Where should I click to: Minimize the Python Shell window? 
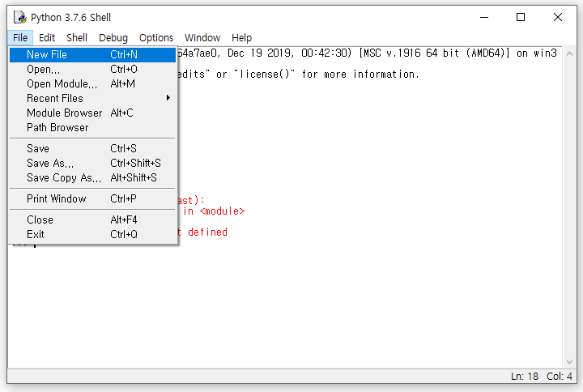pyautogui.click(x=484, y=17)
